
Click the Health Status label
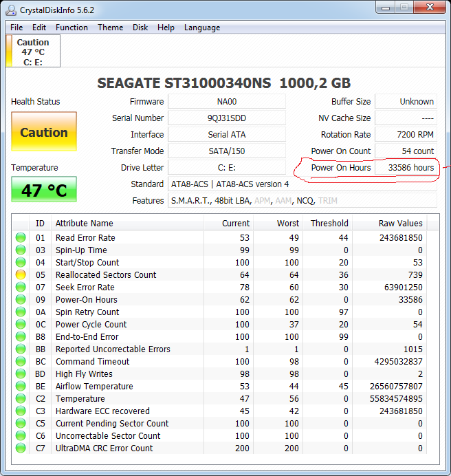click(36, 101)
